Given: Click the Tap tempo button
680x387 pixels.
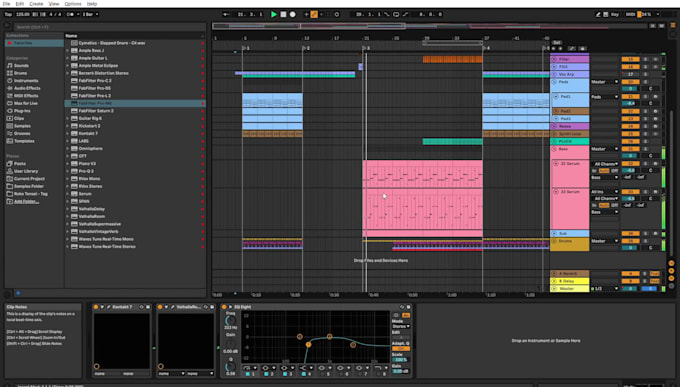Looking at the screenshot, I should (x=8, y=14).
